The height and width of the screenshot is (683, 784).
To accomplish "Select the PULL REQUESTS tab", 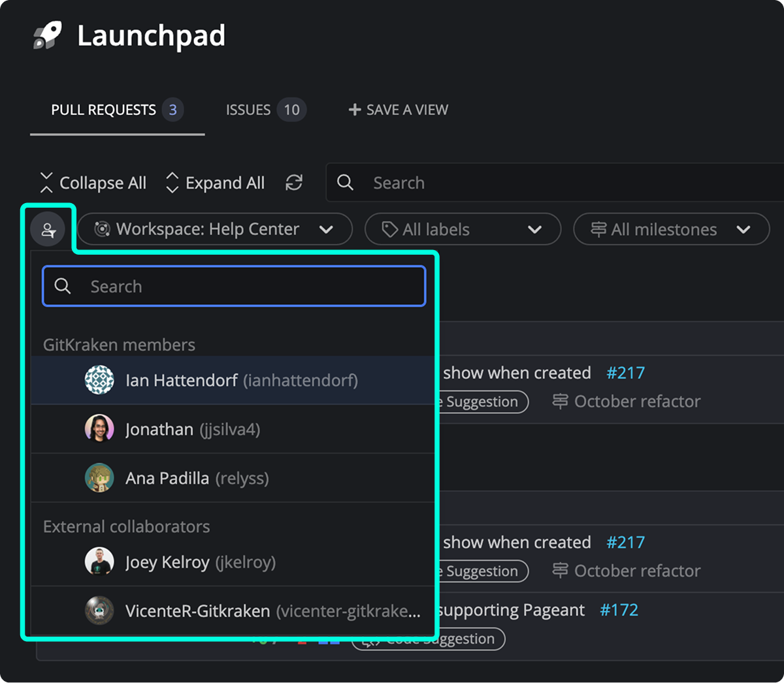I will 103,110.
